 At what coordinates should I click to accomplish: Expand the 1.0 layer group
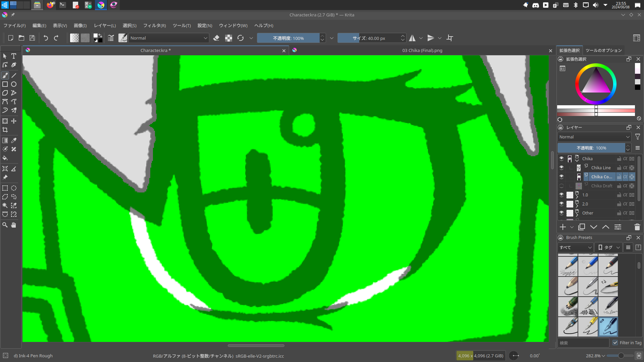click(x=577, y=197)
